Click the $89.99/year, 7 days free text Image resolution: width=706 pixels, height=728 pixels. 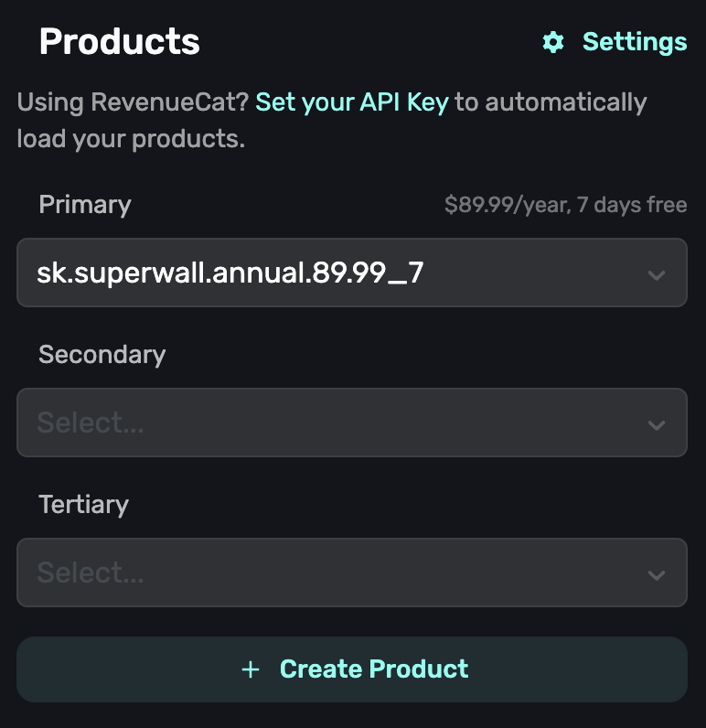pyautogui.click(x=565, y=205)
